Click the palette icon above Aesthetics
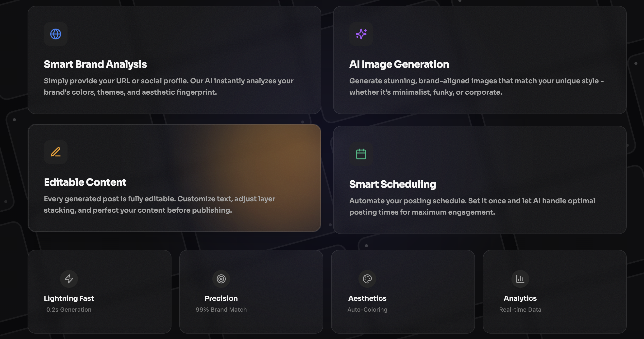This screenshot has width=644, height=339. click(x=368, y=279)
